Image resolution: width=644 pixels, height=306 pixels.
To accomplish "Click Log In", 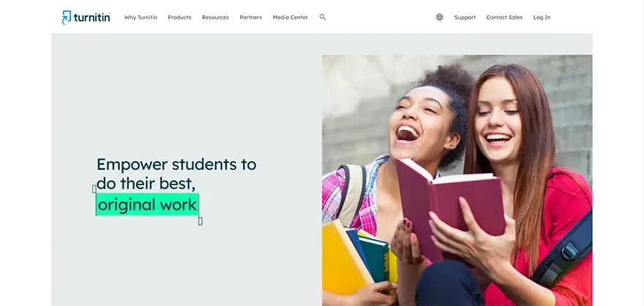I will click(542, 18).
